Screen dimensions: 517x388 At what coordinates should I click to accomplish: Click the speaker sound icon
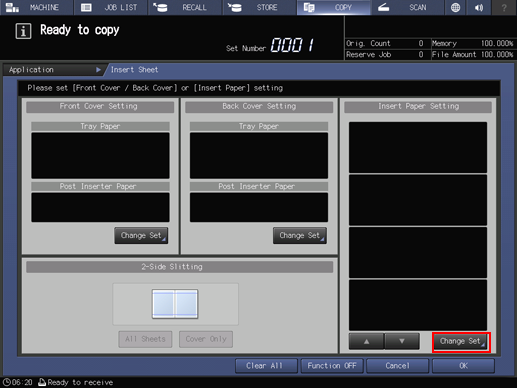tap(479, 7)
